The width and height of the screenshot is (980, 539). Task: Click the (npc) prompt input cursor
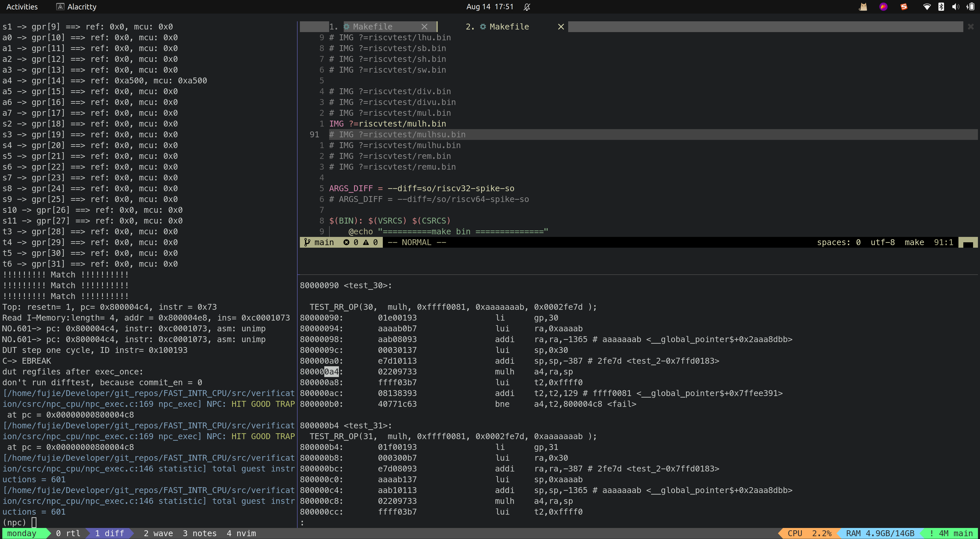pyautogui.click(x=34, y=523)
